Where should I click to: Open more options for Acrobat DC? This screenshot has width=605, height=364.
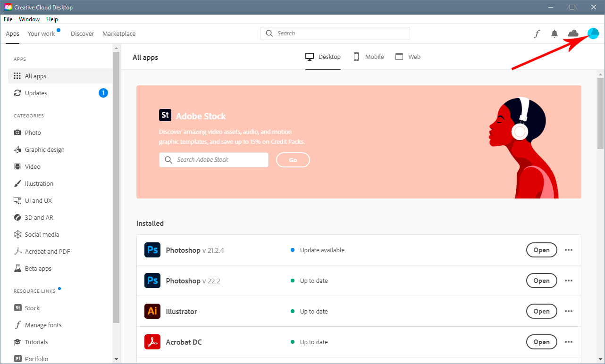[x=568, y=342]
